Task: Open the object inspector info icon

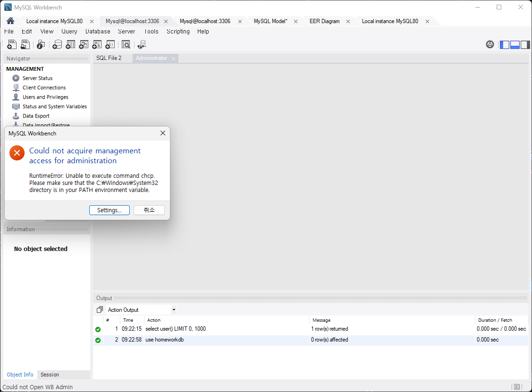Action: pos(41,44)
